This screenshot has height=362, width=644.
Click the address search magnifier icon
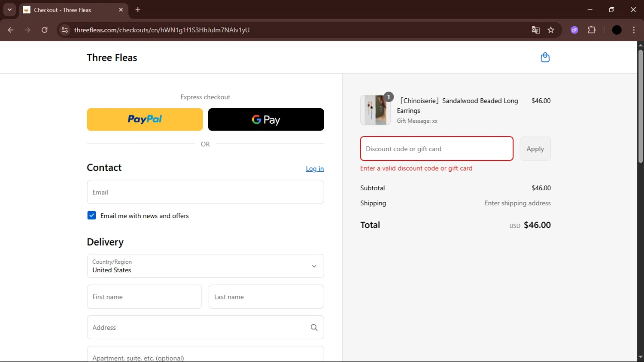(314, 328)
